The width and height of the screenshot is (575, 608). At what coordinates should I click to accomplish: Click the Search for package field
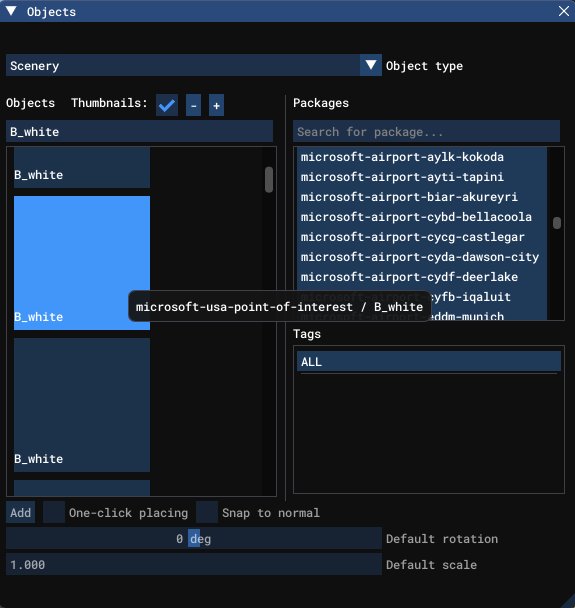click(x=426, y=131)
